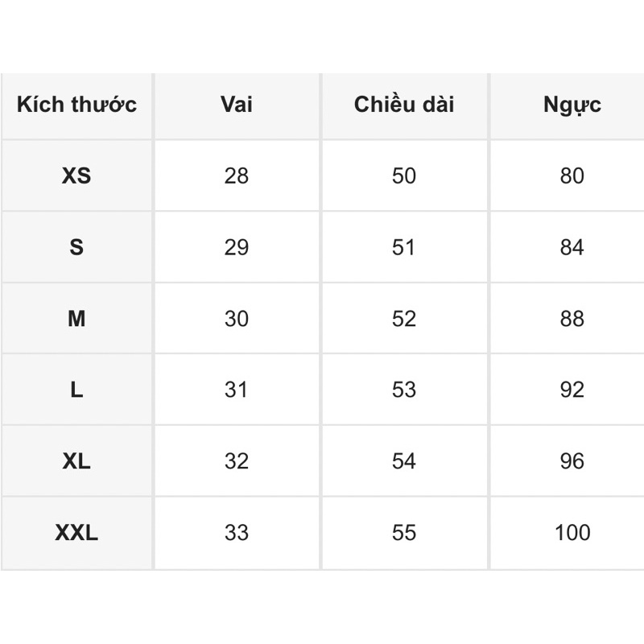This screenshot has height=644, width=644.
Task: Click the XXL chest value 100
Action: pyautogui.click(x=572, y=533)
